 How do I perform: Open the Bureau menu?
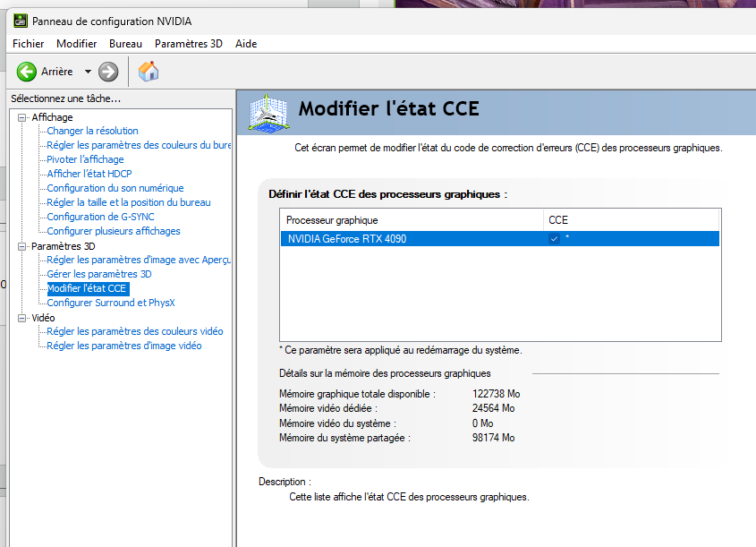(x=125, y=44)
